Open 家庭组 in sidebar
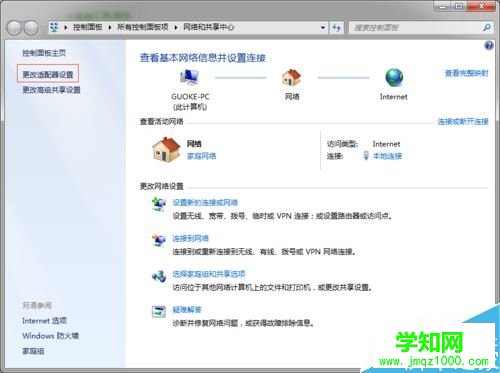500x373 pixels. tap(33, 351)
